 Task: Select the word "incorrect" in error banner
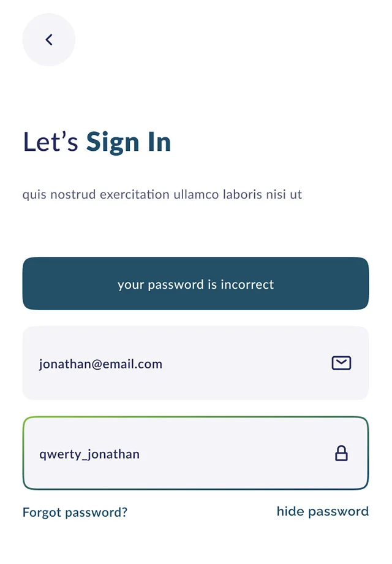tap(247, 284)
